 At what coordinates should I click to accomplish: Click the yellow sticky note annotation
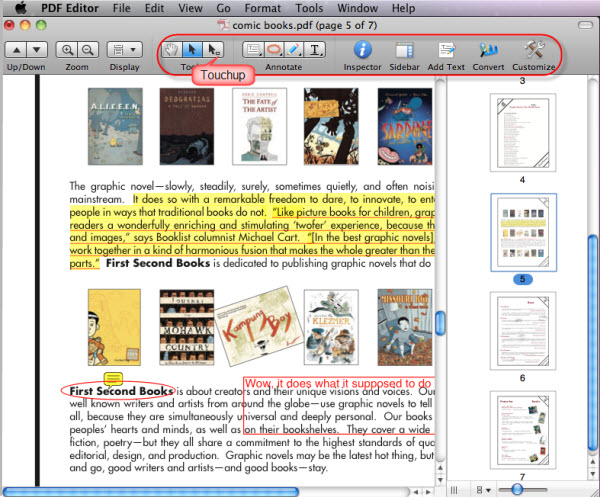[113, 379]
